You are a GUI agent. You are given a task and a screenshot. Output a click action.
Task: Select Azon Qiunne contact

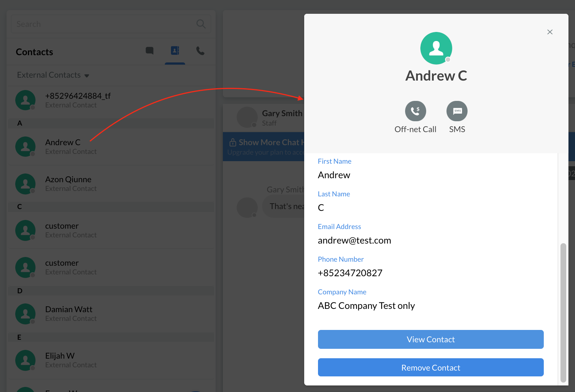111,184
